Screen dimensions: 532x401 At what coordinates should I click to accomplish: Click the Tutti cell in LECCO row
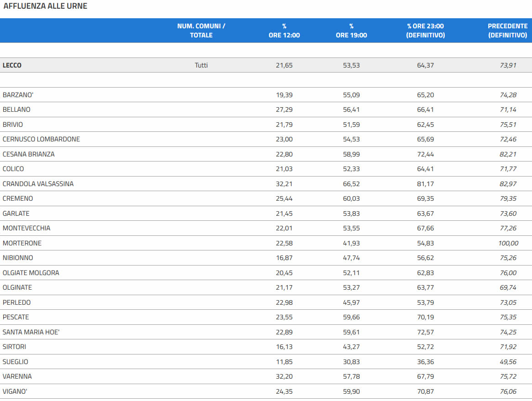click(x=201, y=65)
